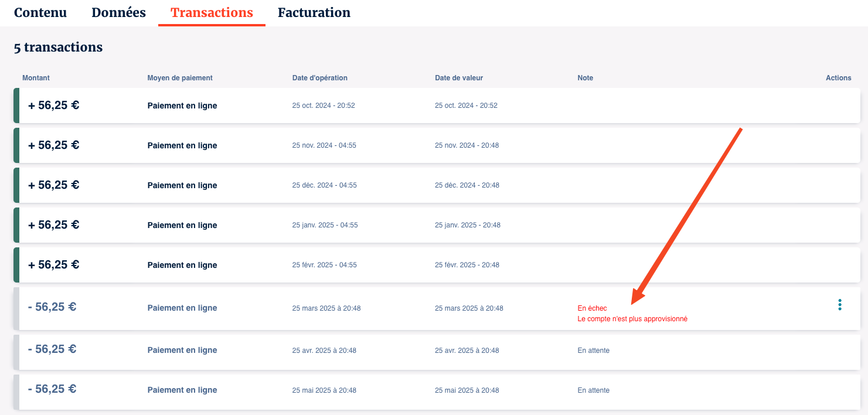Select the Transactions tab
The height and width of the screenshot is (415, 868).
(x=212, y=13)
